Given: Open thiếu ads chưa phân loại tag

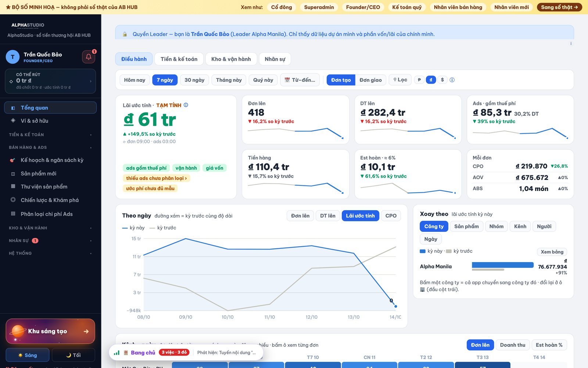Looking at the screenshot, I should (x=156, y=178).
